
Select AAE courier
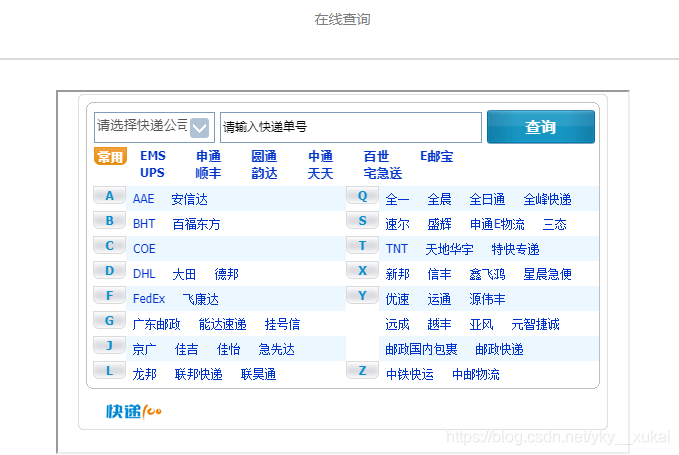pyautogui.click(x=143, y=199)
